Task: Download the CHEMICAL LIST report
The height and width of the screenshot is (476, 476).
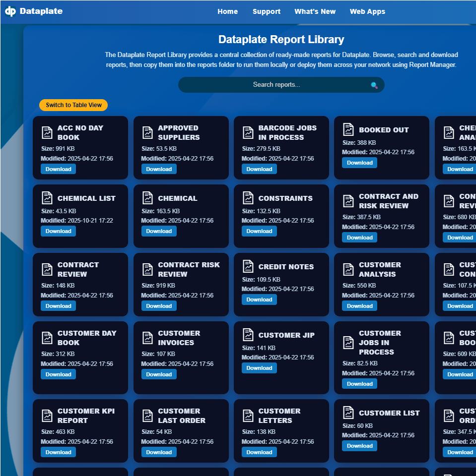Action: pyautogui.click(x=59, y=231)
